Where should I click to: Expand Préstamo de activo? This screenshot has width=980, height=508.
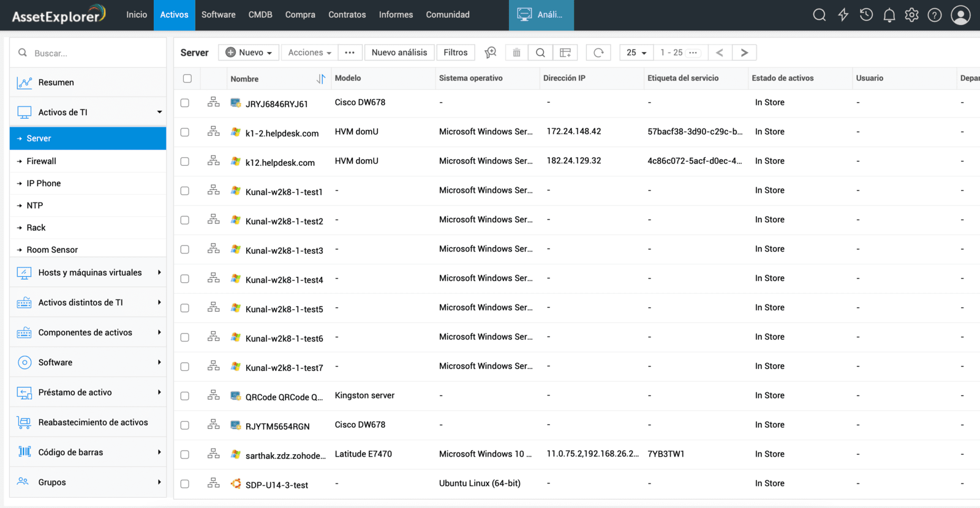tap(159, 392)
